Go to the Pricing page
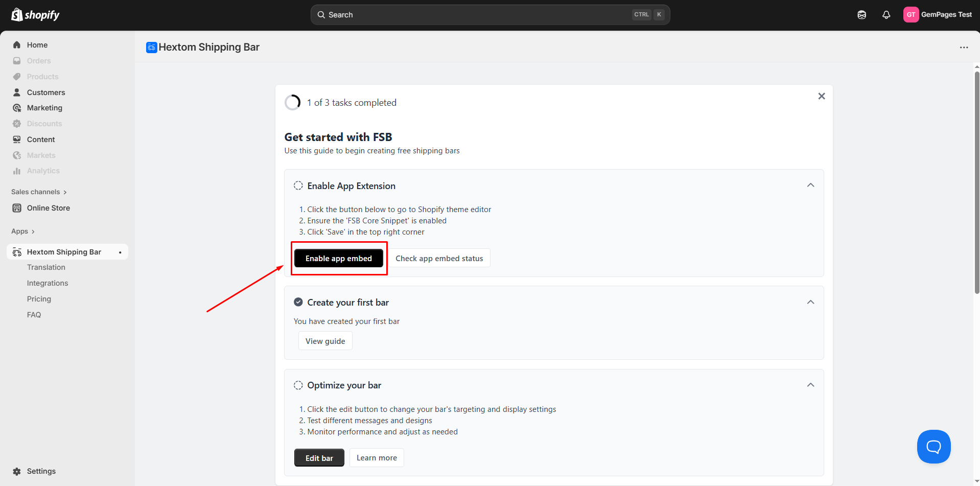 point(39,299)
